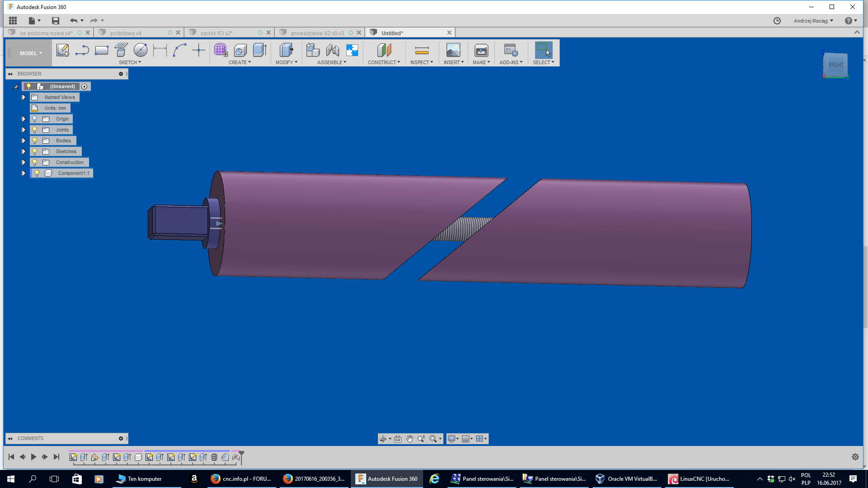Select the Point sketch tool
Screen dimensions: 868x488
tap(198, 50)
